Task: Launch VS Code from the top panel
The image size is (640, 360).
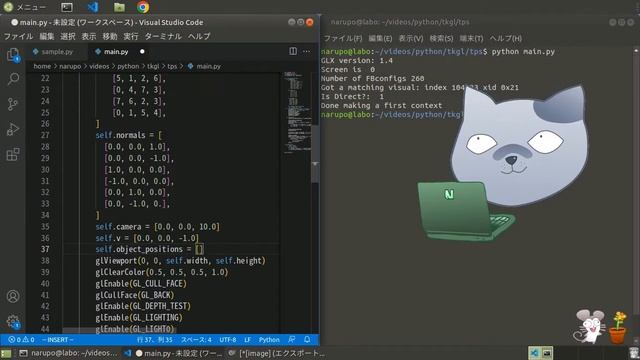Action: tap(93, 7)
